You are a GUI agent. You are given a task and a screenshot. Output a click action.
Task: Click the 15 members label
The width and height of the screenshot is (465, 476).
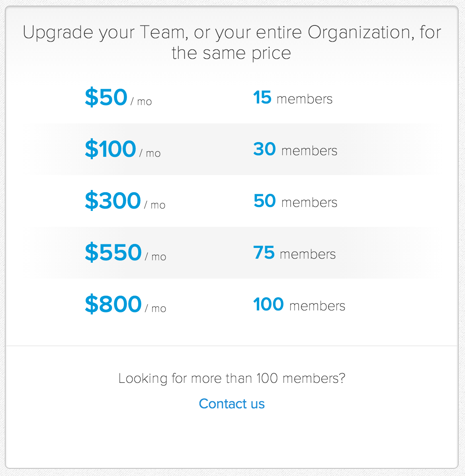(293, 98)
